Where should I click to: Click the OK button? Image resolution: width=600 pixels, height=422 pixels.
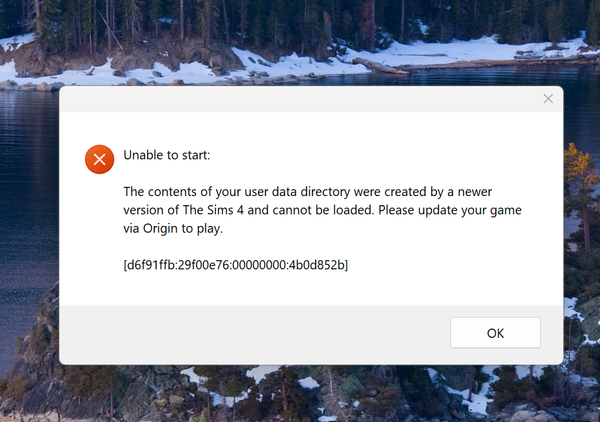(x=495, y=332)
